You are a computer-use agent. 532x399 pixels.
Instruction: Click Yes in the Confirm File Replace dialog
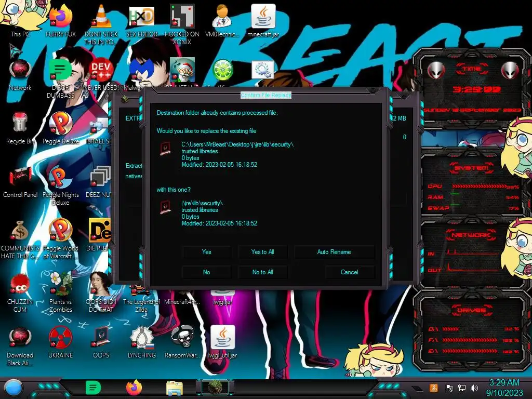(206, 252)
